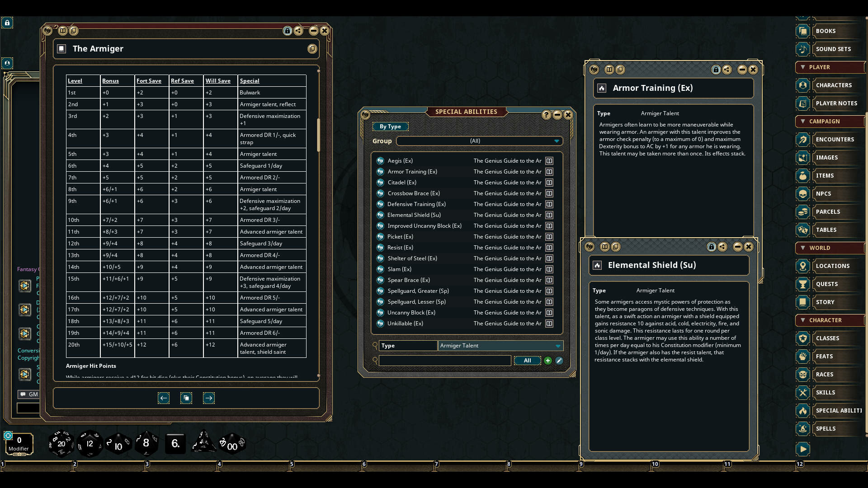
Task: Open help on the Special Abilities window
Action: [546, 115]
